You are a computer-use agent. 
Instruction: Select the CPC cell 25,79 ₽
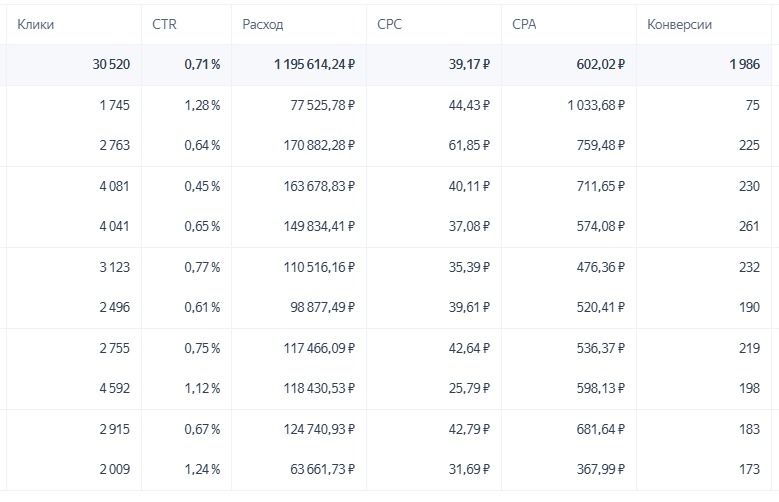469,388
